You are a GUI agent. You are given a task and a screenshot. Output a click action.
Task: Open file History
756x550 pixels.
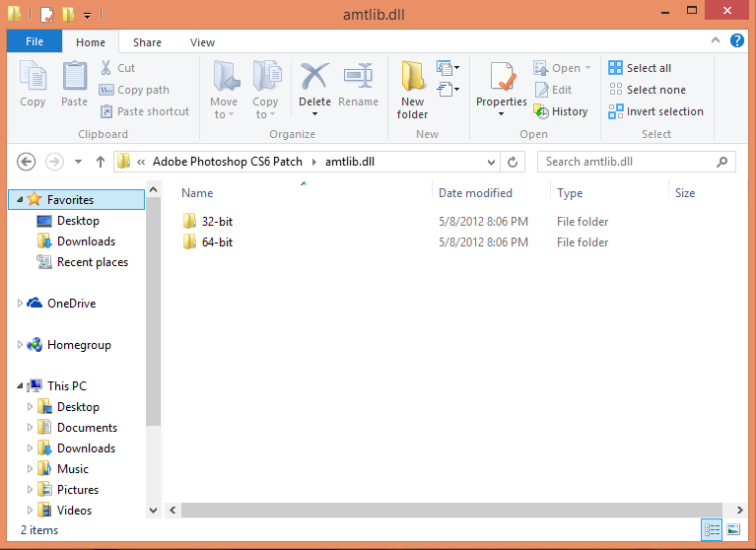(561, 111)
